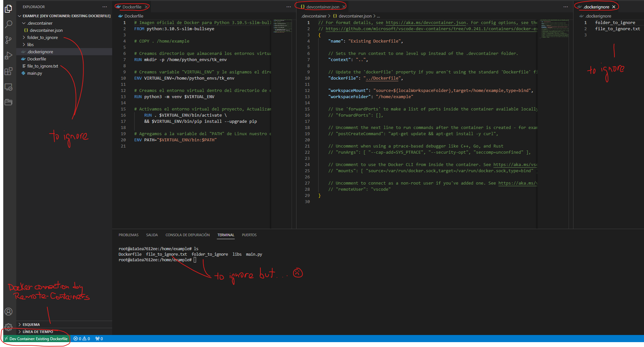Switch to the Dockerfile editor tab
Image resolution: width=644 pixels, height=347 pixels.
[x=132, y=7]
